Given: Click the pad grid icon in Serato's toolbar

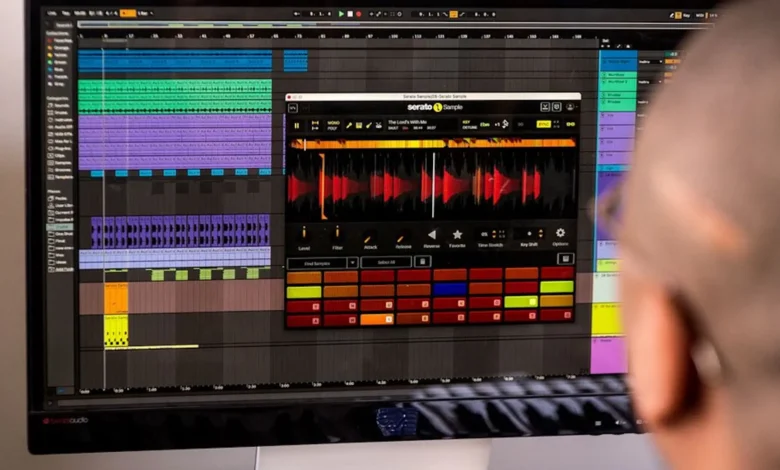Looking at the screenshot, I should pyautogui.click(x=359, y=125).
